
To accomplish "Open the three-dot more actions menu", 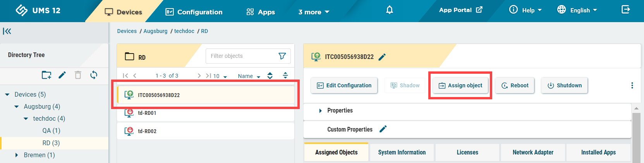I will [632, 85].
